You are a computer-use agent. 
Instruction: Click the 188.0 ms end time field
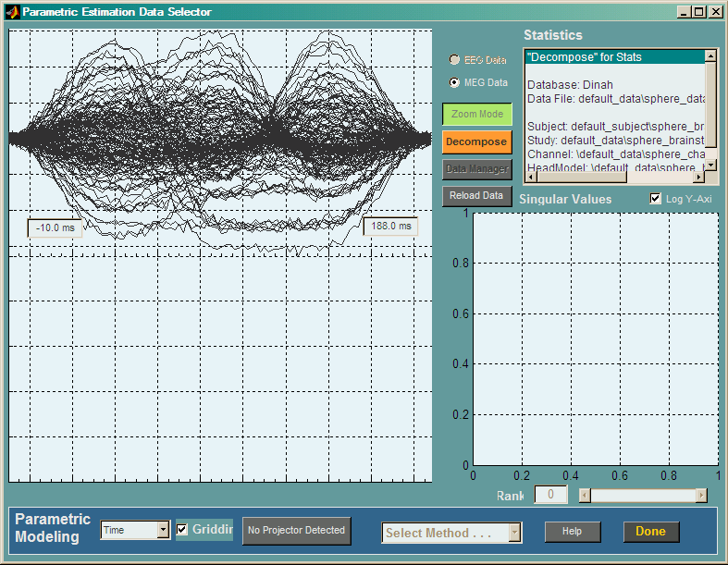[389, 226]
